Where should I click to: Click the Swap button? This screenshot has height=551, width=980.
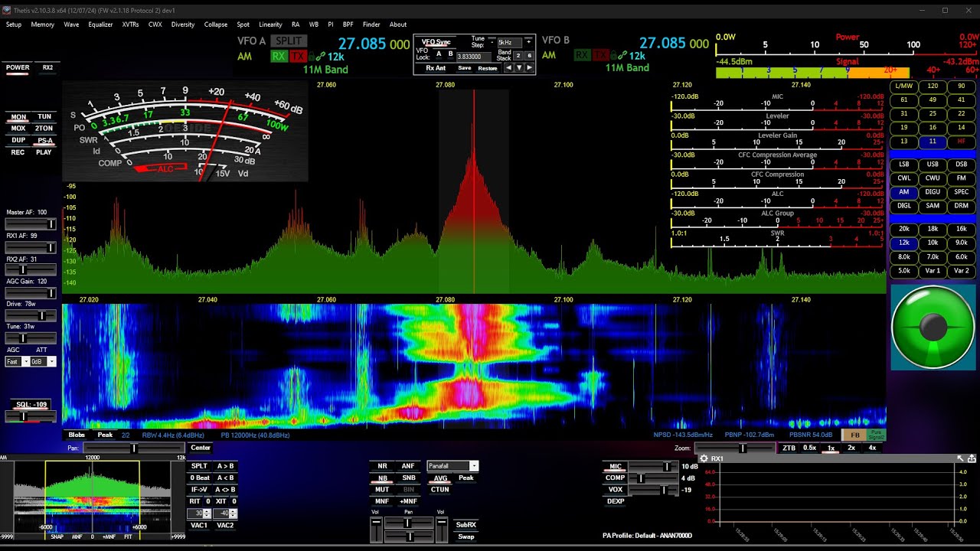tap(466, 536)
